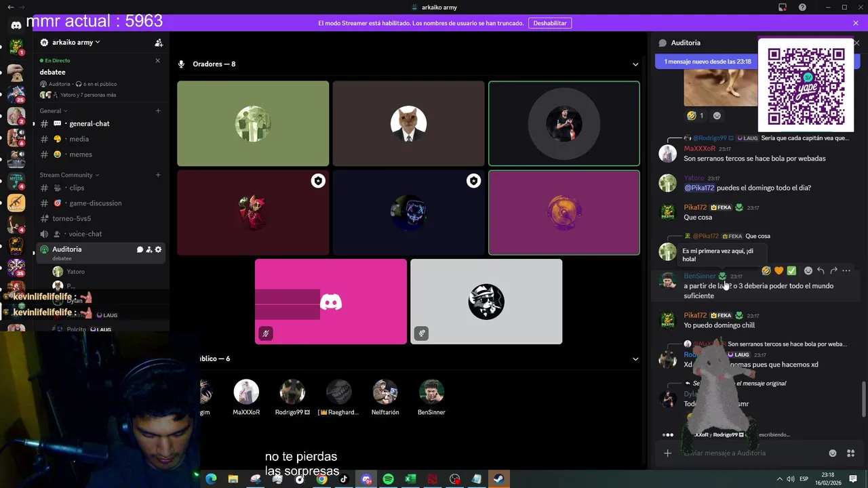
Task: Open Pika172 username on 'Yo puedo domingo chill'
Action: pos(695,315)
